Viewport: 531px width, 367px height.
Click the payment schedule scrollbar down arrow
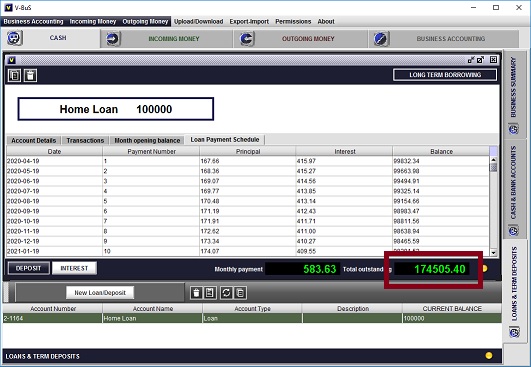(493, 252)
